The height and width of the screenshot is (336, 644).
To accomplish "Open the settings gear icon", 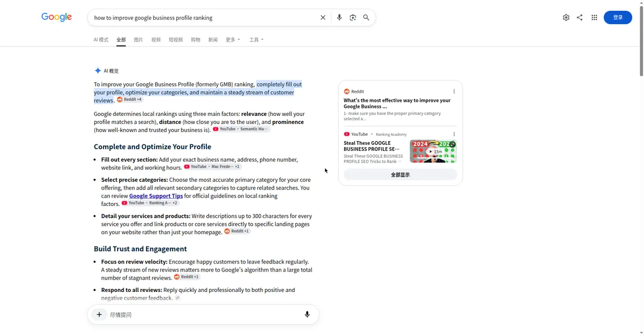I will point(566,18).
